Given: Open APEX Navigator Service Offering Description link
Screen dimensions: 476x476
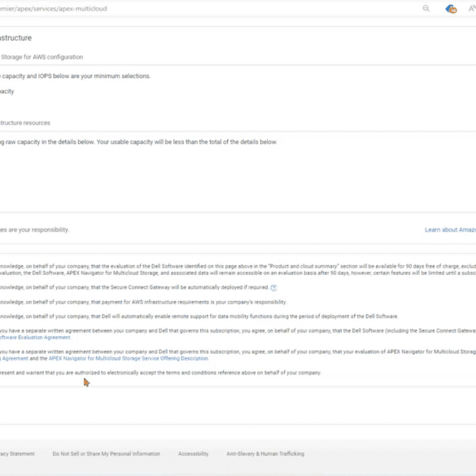Looking at the screenshot, I should point(129,359).
